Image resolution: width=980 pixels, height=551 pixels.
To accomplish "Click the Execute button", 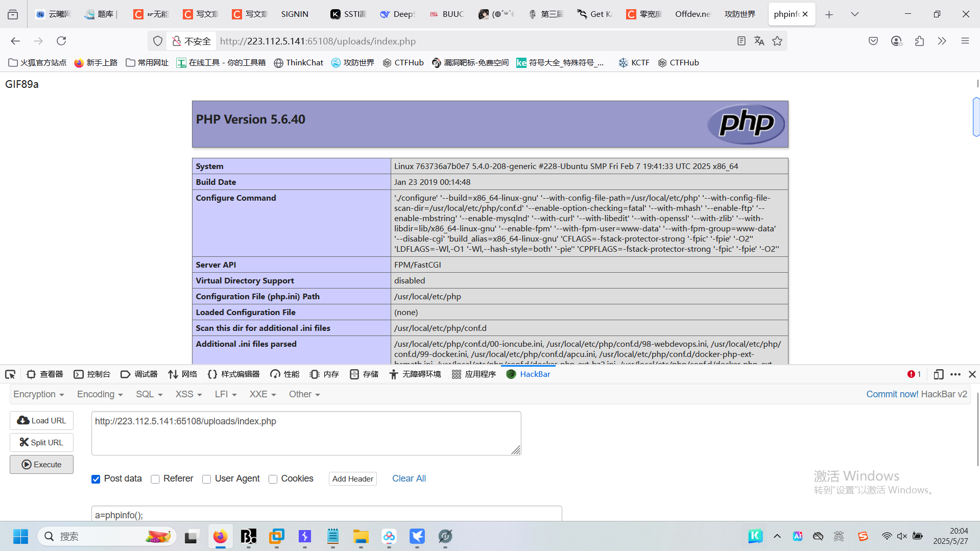I will pos(42,465).
